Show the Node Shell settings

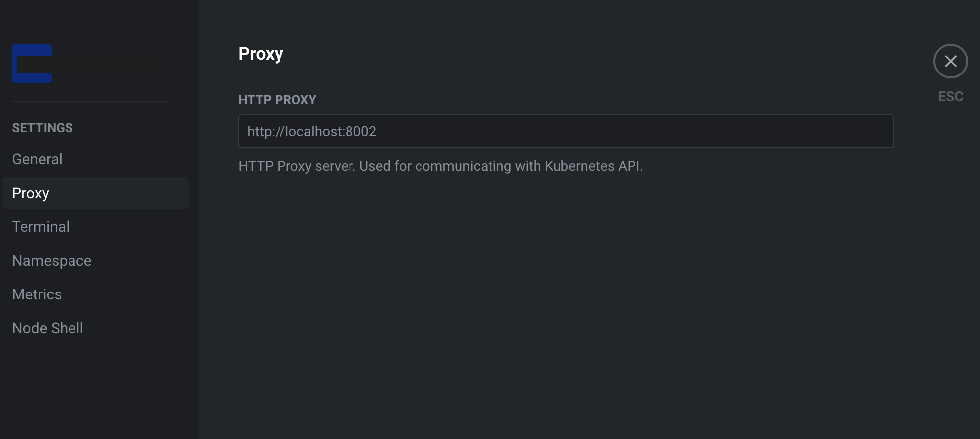click(x=48, y=328)
